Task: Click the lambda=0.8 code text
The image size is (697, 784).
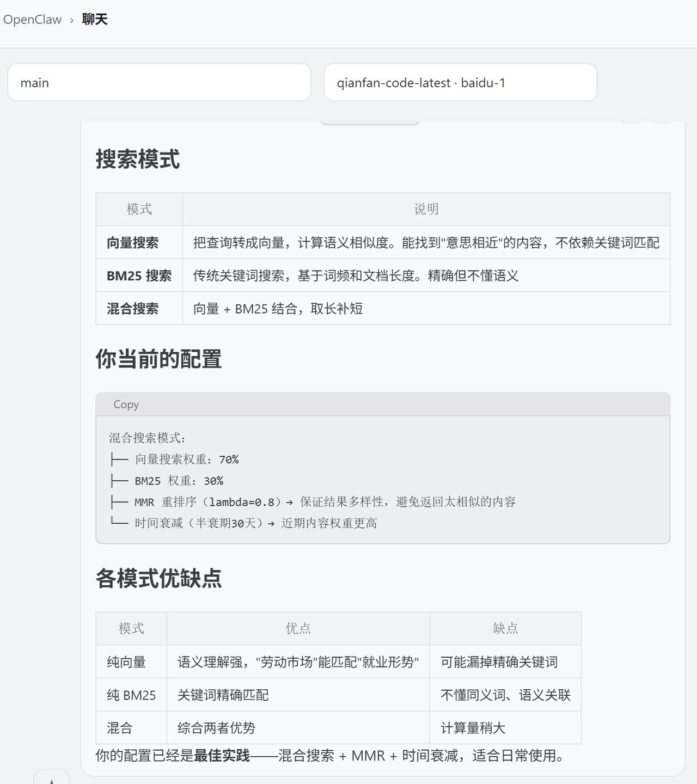Action: [x=242, y=501]
